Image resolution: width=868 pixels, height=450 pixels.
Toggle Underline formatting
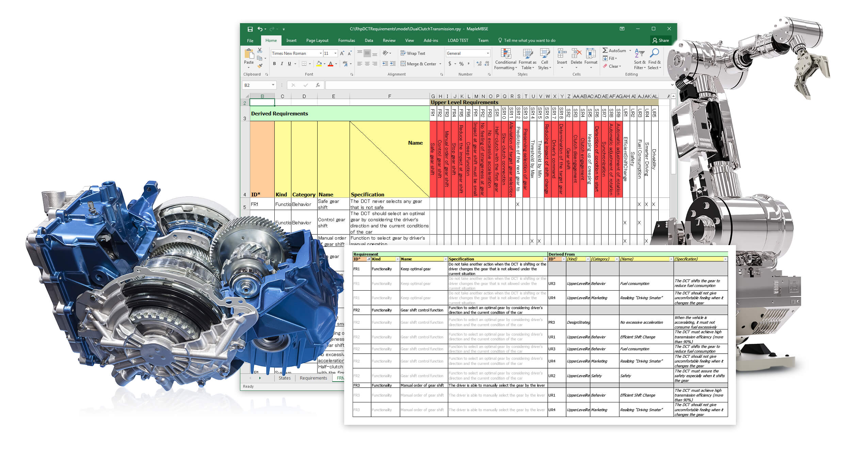289,64
